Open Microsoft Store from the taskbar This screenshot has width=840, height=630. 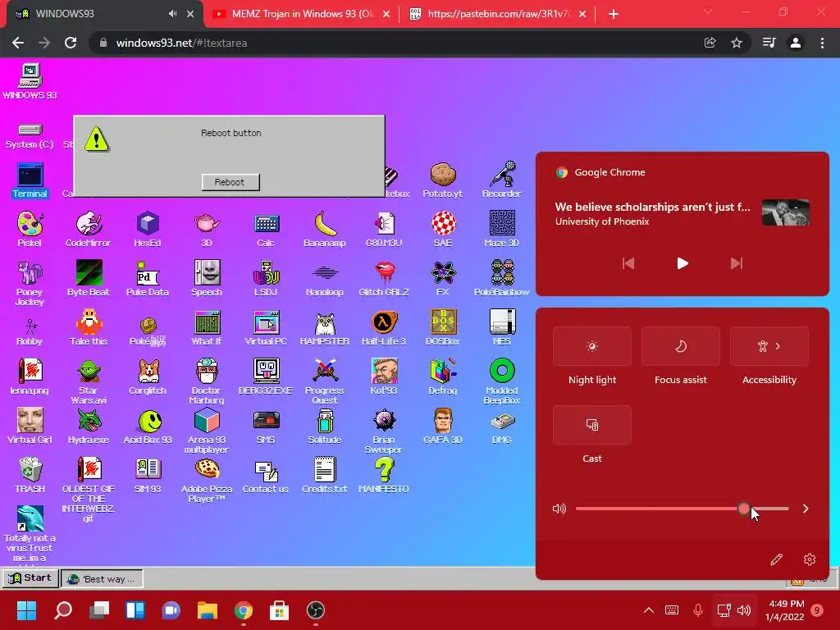[x=279, y=610]
